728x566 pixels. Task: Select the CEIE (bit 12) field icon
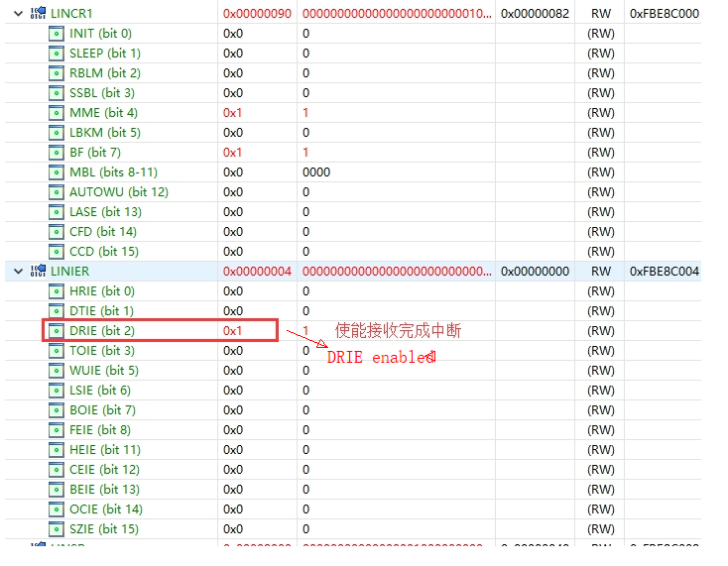click(x=57, y=470)
